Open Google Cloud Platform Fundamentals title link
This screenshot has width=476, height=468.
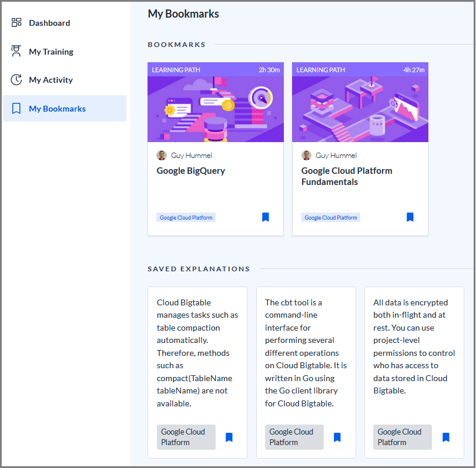pyautogui.click(x=346, y=176)
